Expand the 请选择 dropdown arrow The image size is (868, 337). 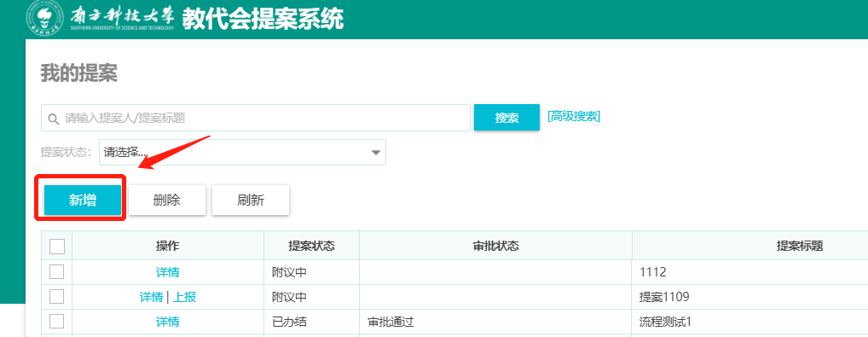(376, 153)
